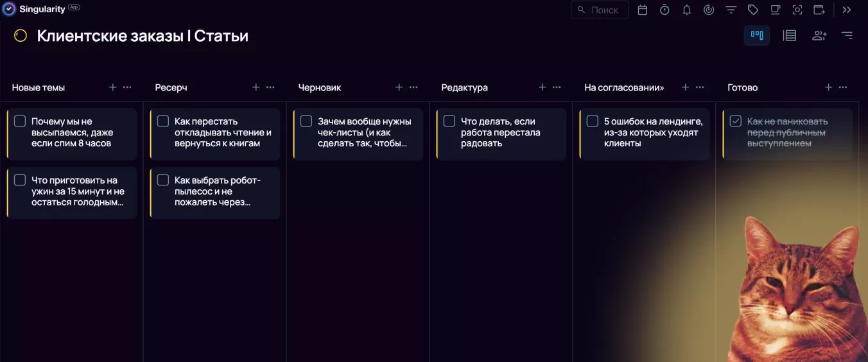Image resolution: width=868 pixels, height=362 pixels.
Task: Check off task Что приготовить на ужин
Action: point(20,180)
